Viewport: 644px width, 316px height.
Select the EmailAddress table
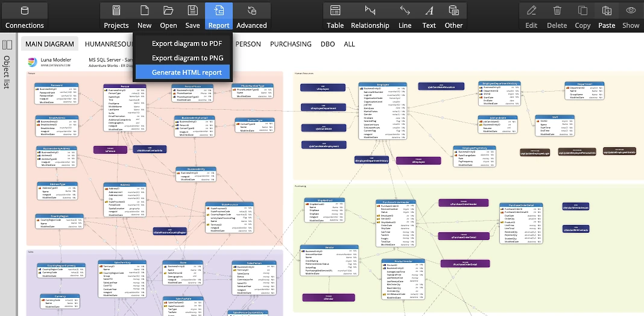coord(57,127)
